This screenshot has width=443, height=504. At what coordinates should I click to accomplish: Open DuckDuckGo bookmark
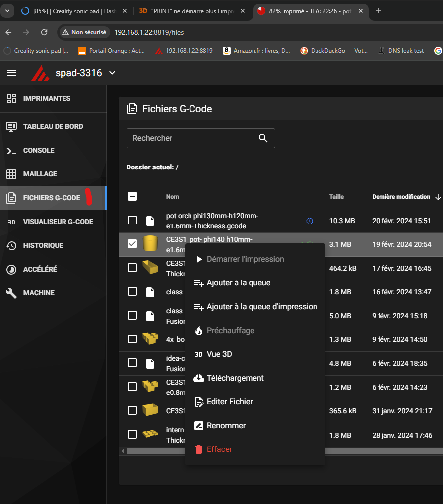[x=334, y=51]
